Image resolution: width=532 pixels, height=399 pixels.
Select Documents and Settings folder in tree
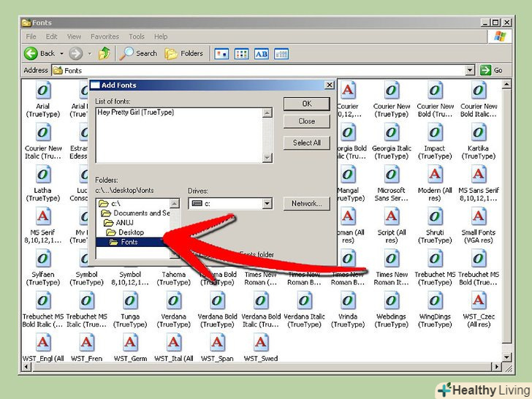135,213
